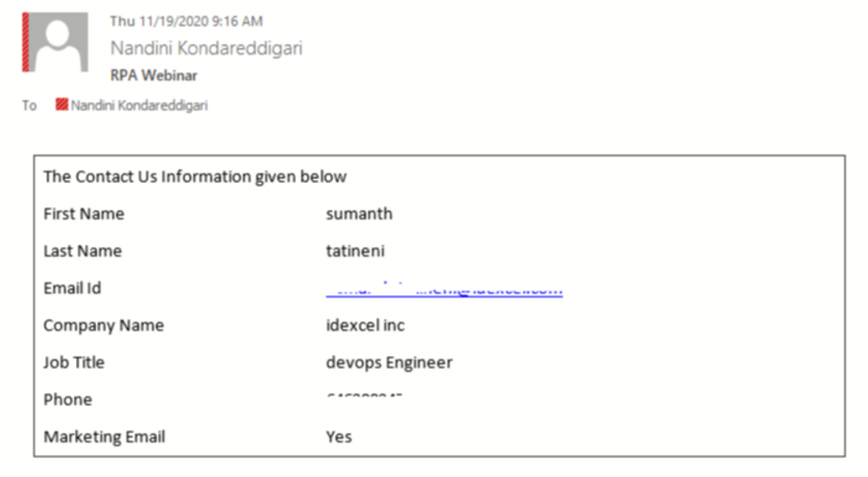Screen dimensions: 868x477
Task: Click the First Name value sumanth
Action: point(359,214)
